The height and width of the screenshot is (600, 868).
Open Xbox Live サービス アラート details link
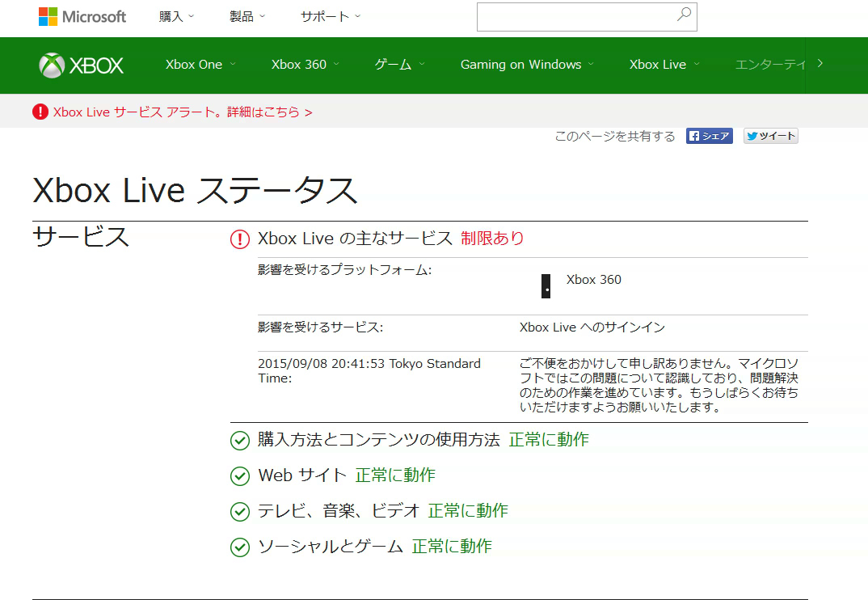183,112
